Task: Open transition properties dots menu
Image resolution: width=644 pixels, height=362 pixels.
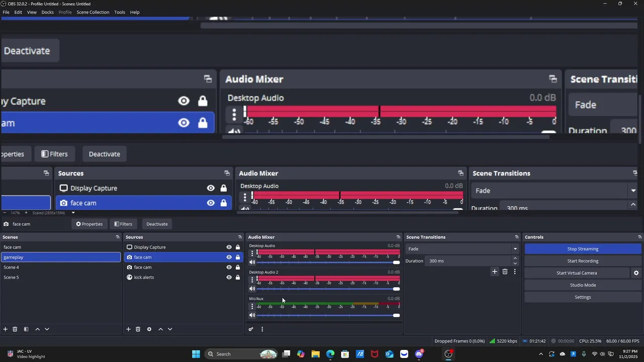Action: coord(515,271)
